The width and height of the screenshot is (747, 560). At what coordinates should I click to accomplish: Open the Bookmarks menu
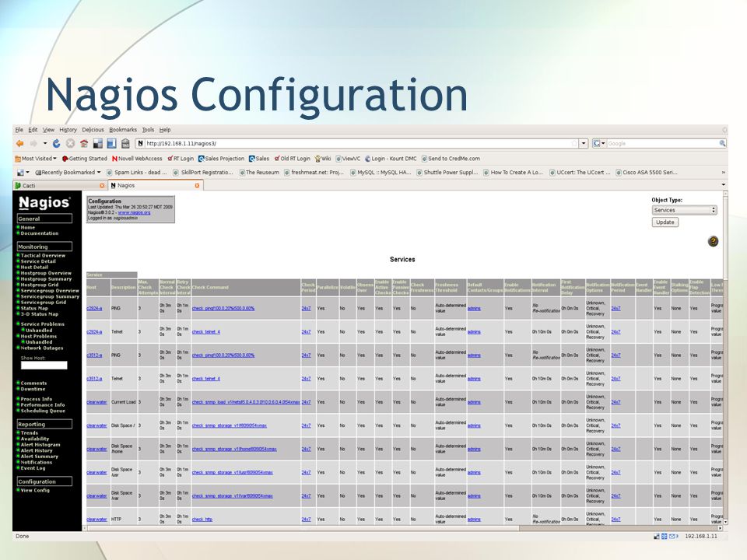pyautogui.click(x=123, y=130)
